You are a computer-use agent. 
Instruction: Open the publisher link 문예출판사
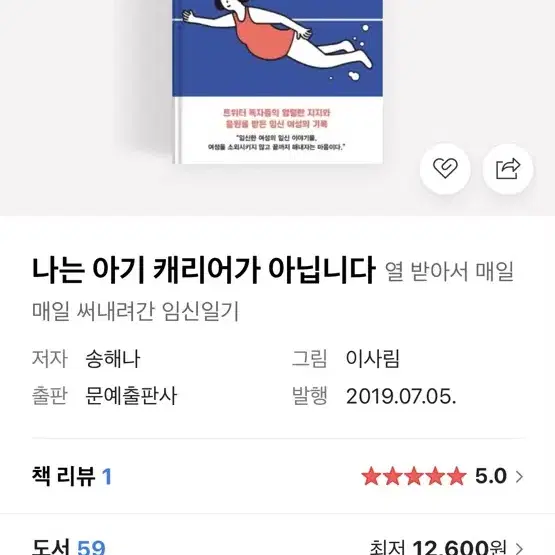[131, 395]
